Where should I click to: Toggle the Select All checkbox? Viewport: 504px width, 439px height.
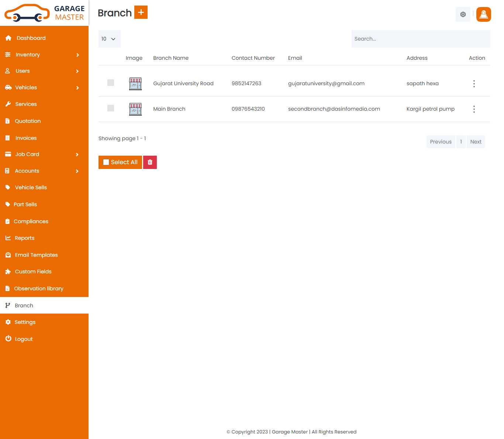click(x=106, y=162)
